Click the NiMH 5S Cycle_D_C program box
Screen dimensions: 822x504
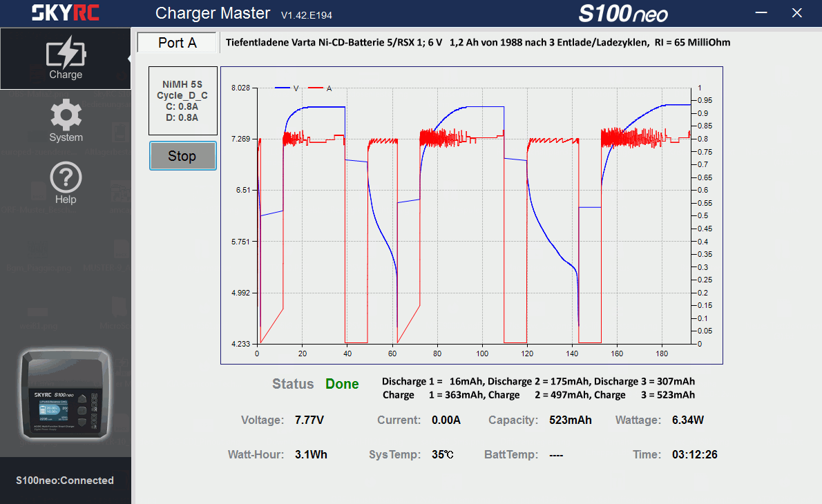tap(183, 101)
